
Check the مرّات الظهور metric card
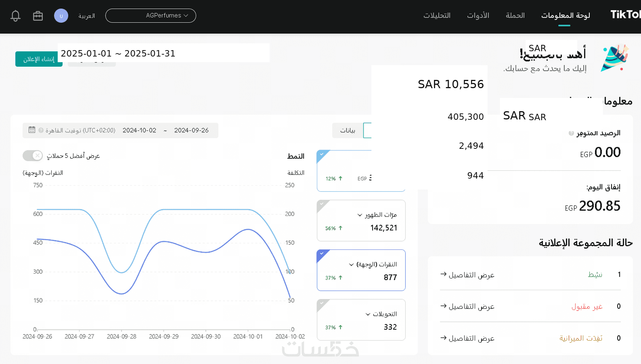coord(322,204)
